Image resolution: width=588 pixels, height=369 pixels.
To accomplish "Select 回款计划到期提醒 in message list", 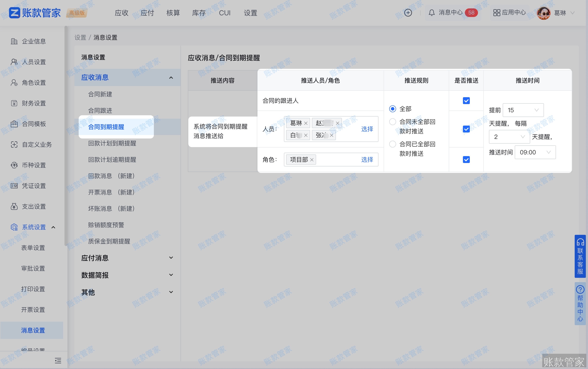I will pos(112,143).
